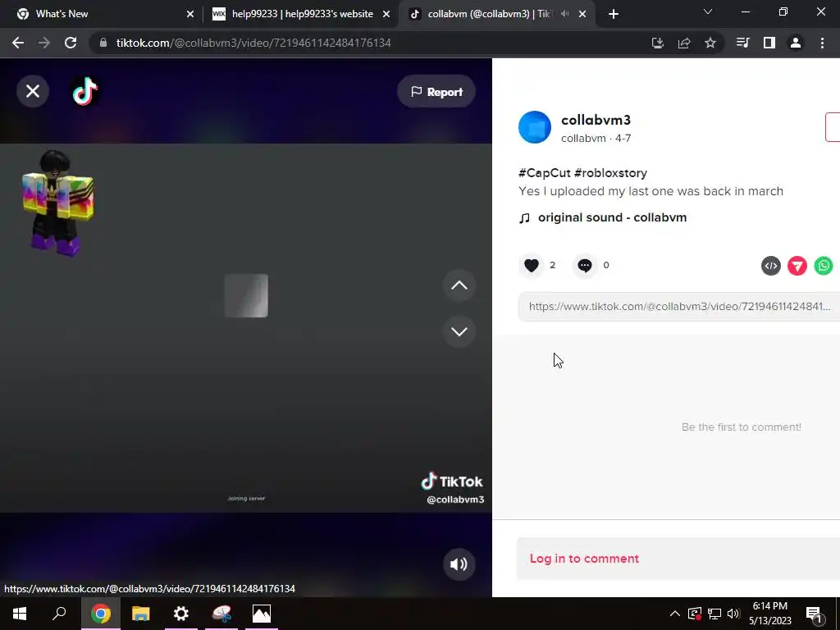Mute the TikTok tab via speaker icon
The image size is (840, 630).
pos(564,14)
